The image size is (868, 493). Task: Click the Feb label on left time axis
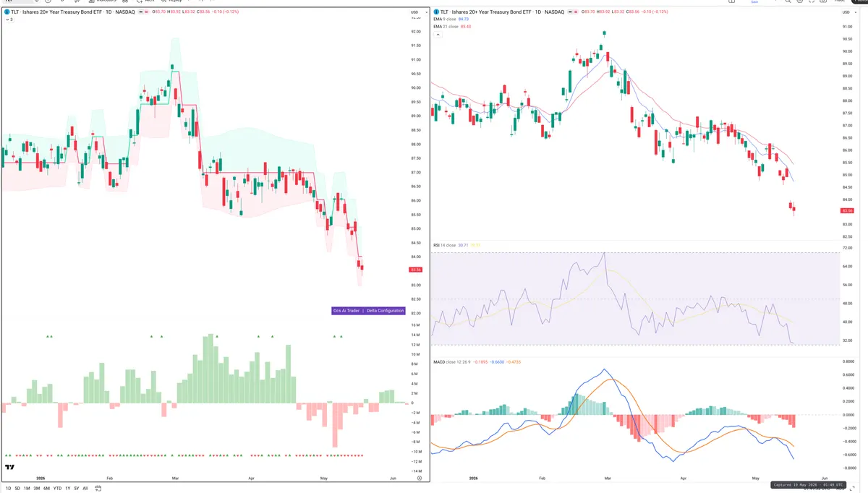(x=110, y=478)
